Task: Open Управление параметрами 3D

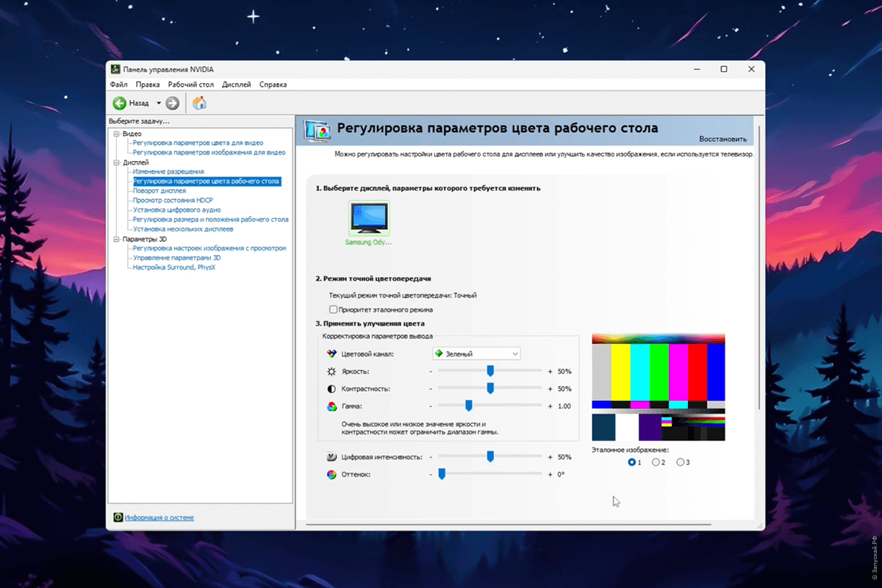Action: (x=177, y=258)
